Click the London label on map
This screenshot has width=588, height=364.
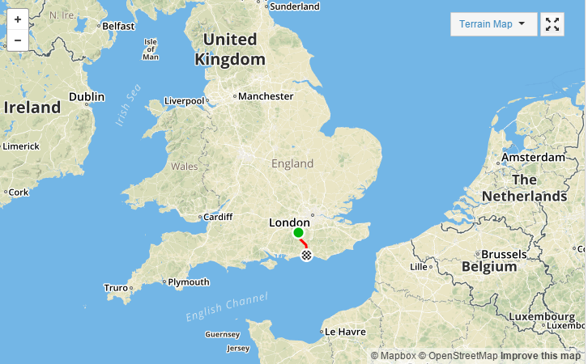click(x=289, y=222)
